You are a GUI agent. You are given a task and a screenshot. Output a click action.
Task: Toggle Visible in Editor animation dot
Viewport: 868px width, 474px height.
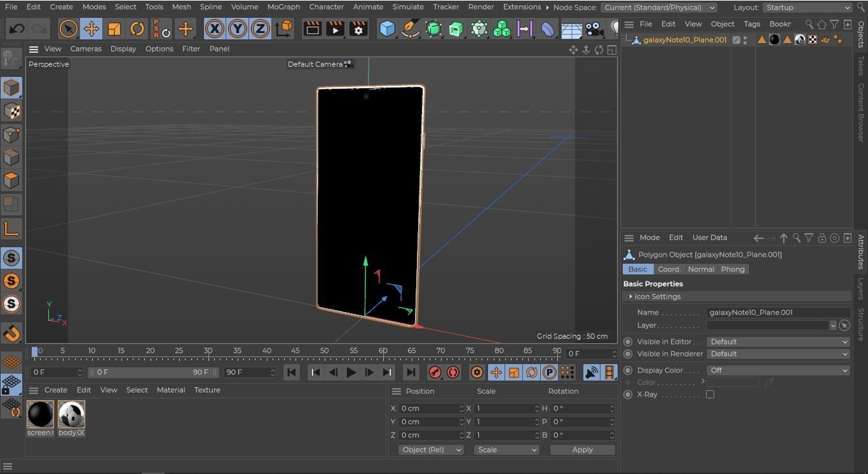tap(628, 342)
